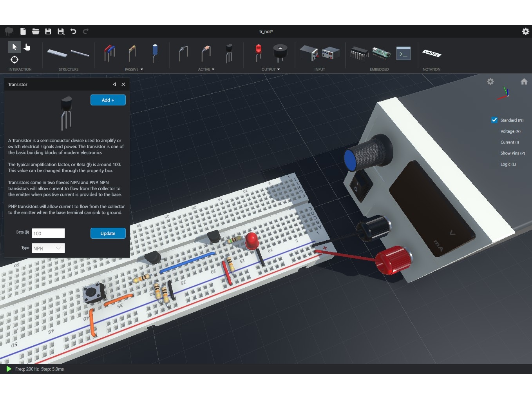Viewport: 532px width, 399px height.
Task: Add the Label notation element
Action: click(x=431, y=53)
